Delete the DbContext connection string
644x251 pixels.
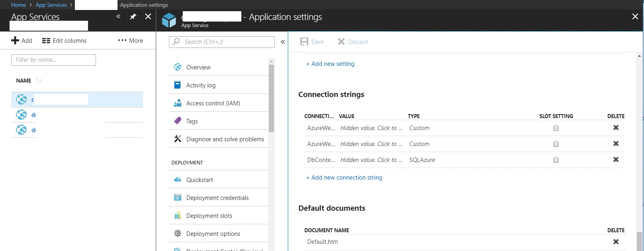pos(616,160)
